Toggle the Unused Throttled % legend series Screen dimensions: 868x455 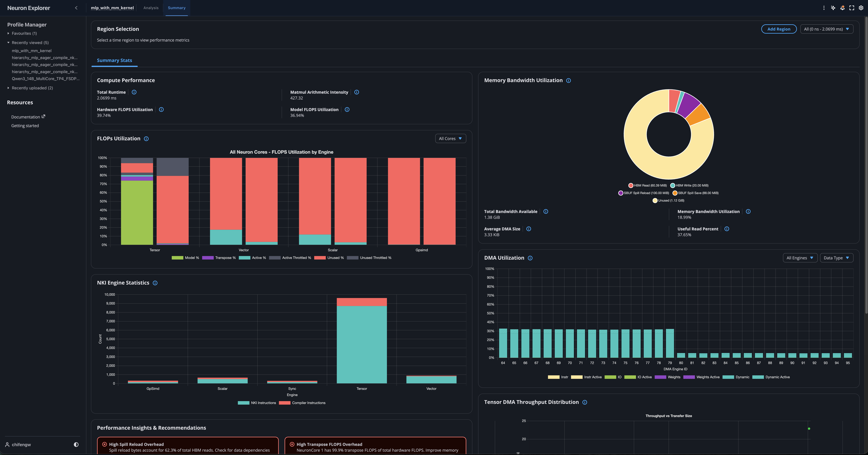pos(369,258)
